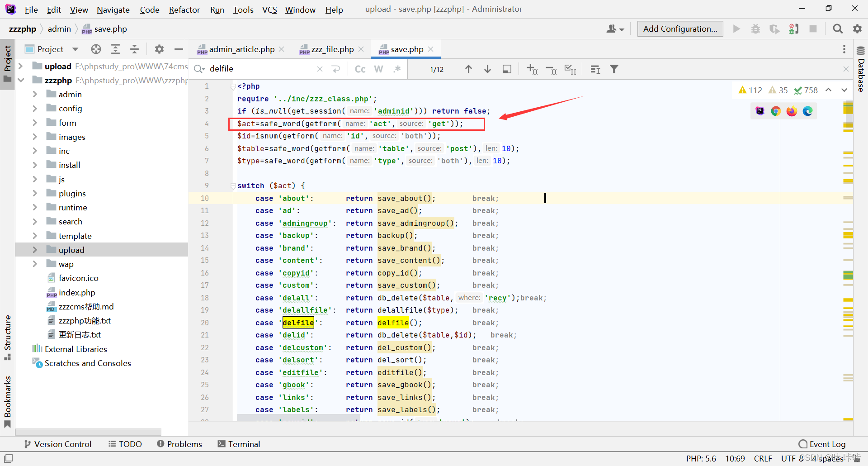Click Select All Occurrences icon in find bar

point(571,69)
